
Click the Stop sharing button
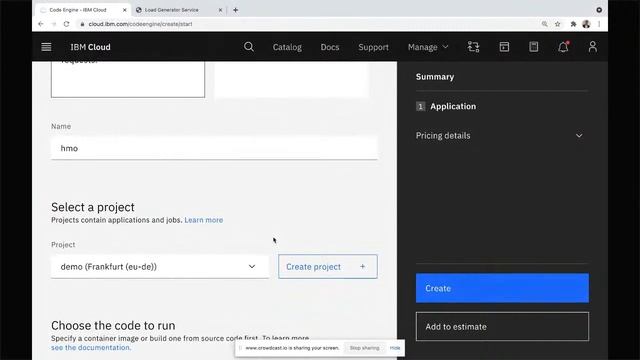[364, 348]
